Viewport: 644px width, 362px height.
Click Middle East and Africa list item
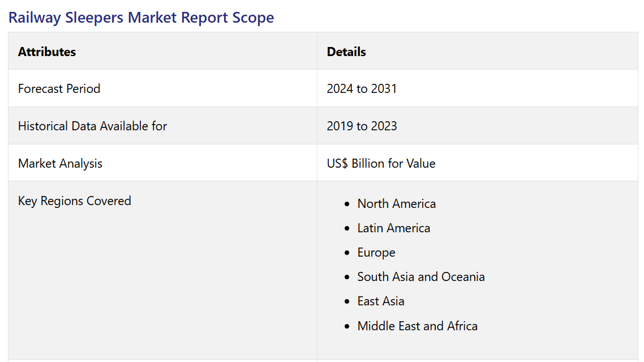[x=417, y=326]
